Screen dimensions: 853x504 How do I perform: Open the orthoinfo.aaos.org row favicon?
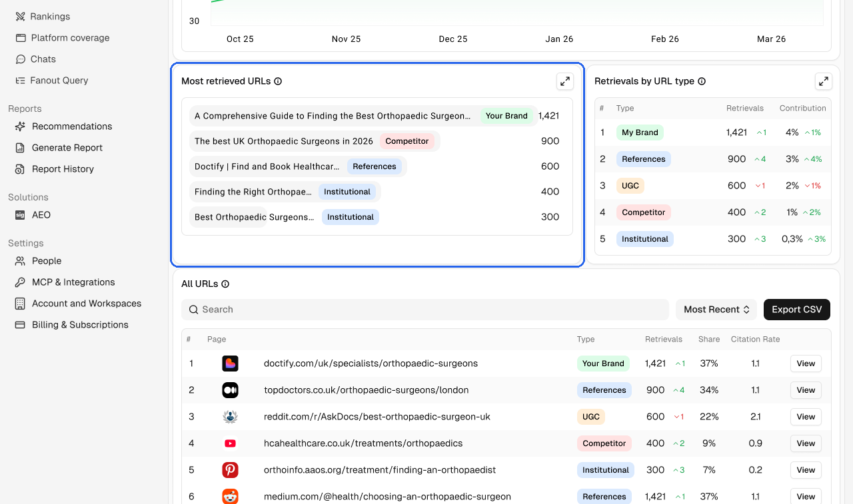tap(230, 470)
